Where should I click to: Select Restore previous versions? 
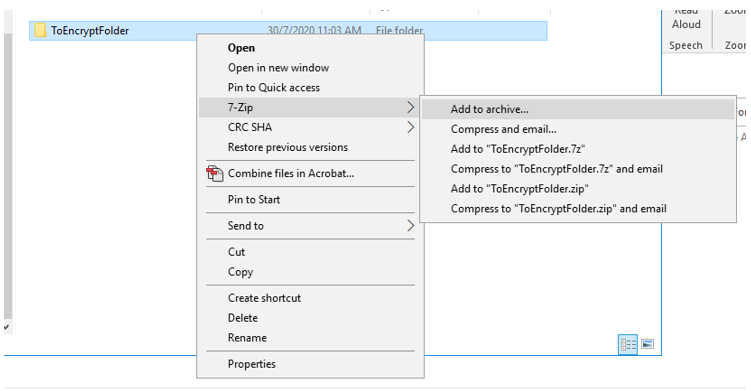pos(310,147)
